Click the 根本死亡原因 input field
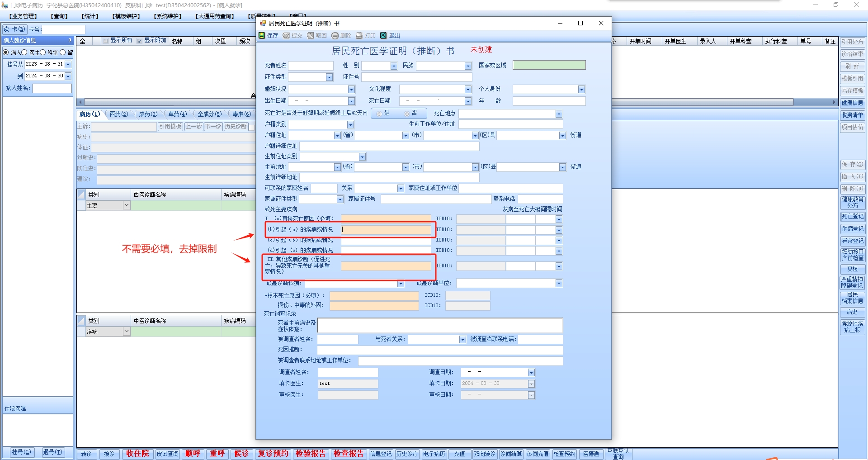 [x=374, y=296]
